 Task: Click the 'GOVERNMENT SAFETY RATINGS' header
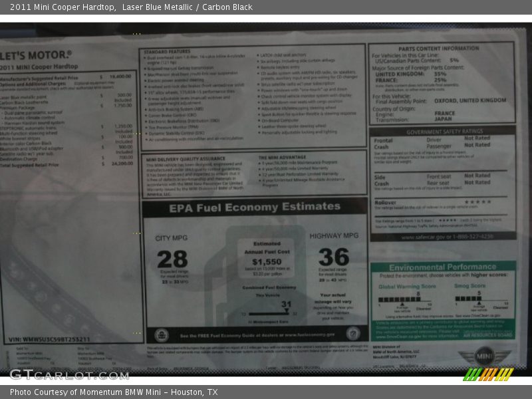[445, 132]
